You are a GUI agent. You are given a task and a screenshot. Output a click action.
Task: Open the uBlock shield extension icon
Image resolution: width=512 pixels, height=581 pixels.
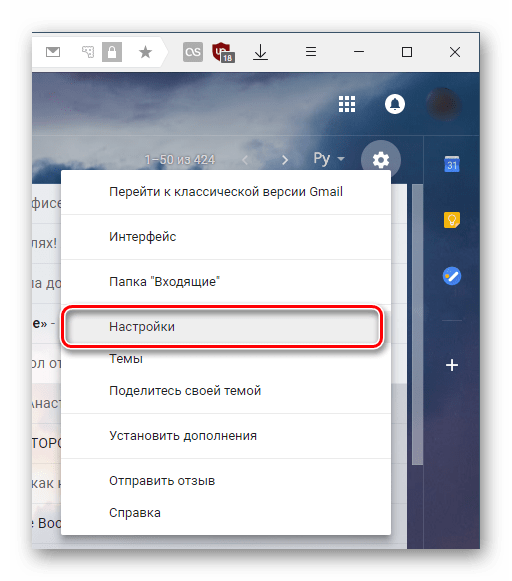coord(223,52)
